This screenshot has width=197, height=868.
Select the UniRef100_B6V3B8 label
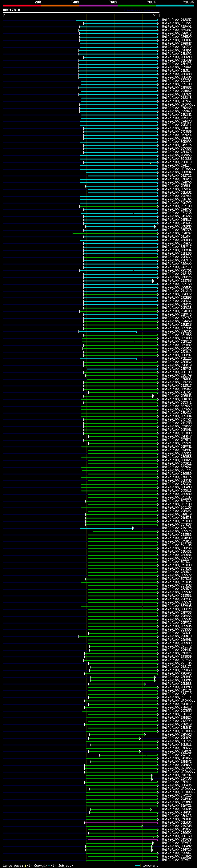[176, 149]
